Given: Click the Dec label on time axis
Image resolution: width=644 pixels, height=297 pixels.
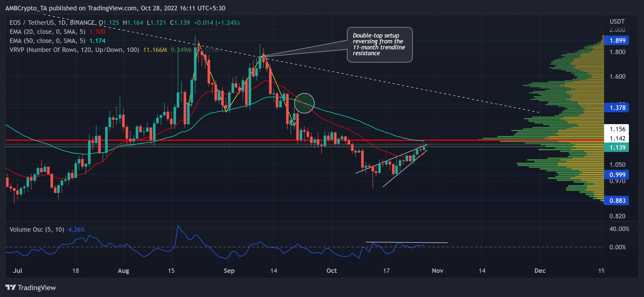Looking at the screenshot, I should click(540, 271).
